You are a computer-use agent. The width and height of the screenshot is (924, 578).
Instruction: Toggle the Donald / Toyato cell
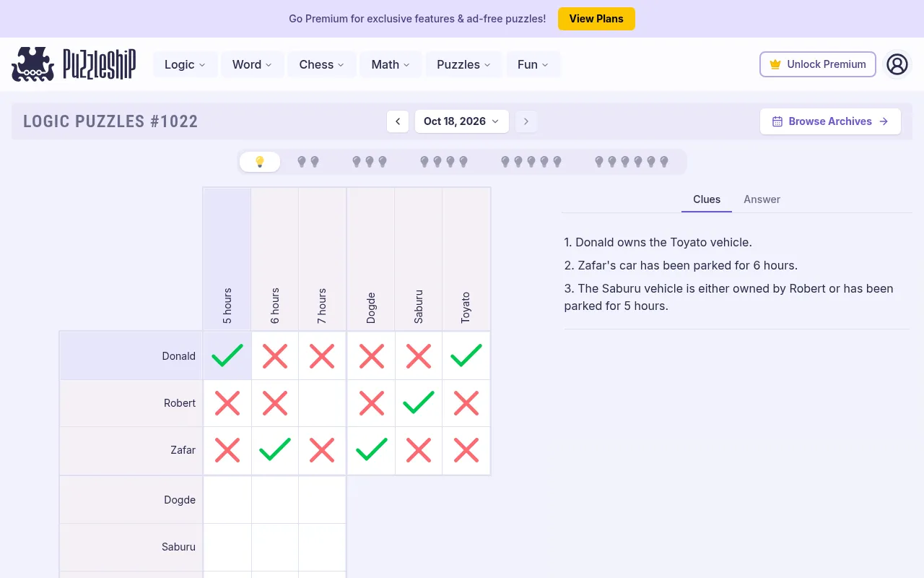[466, 355]
